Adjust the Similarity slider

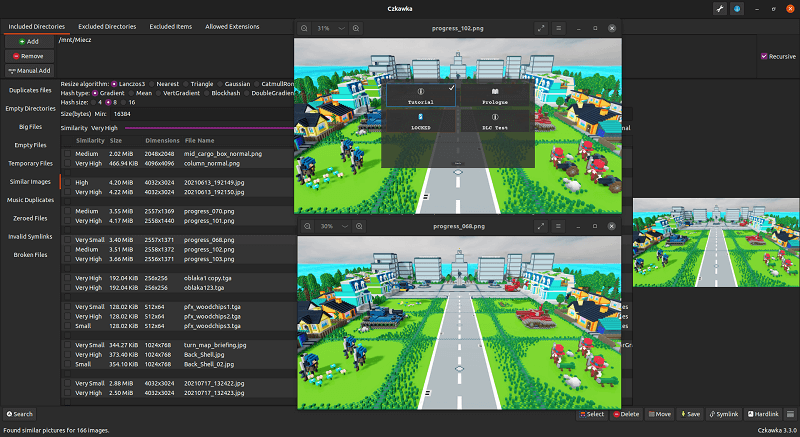click(200, 128)
